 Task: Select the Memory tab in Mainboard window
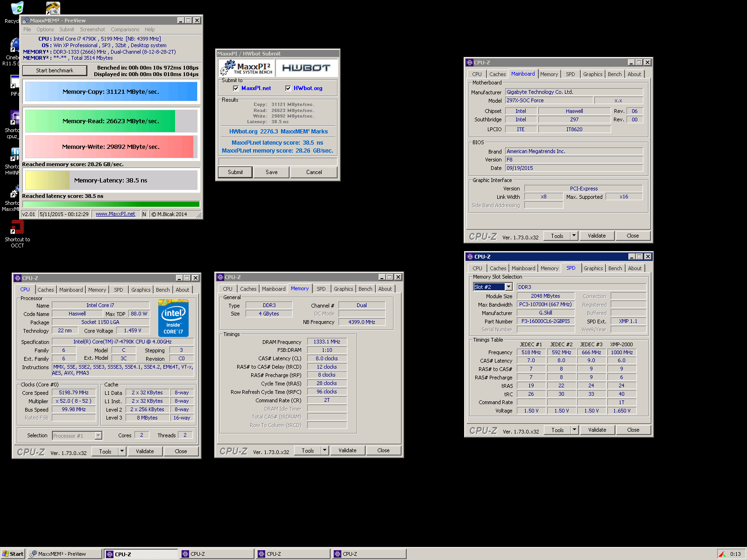(x=549, y=74)
